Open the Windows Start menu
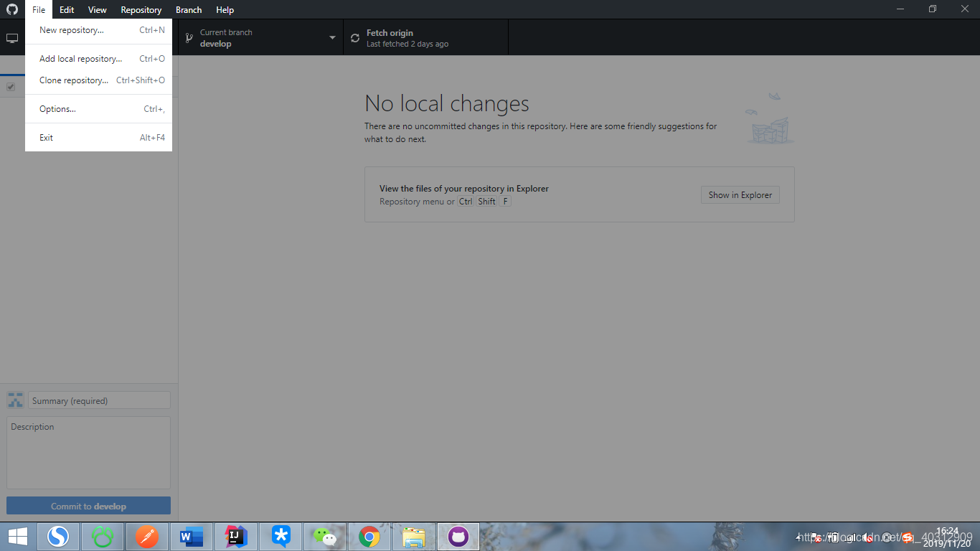Screen dimensions: 980x551 (17, 536)
